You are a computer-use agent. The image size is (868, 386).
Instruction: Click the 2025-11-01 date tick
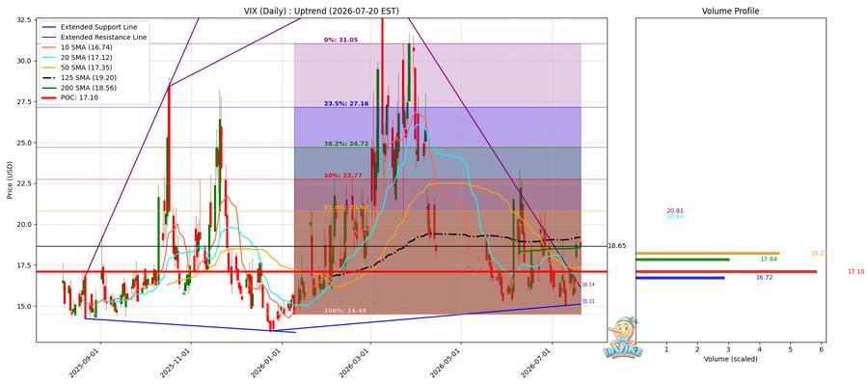(176, 363)
